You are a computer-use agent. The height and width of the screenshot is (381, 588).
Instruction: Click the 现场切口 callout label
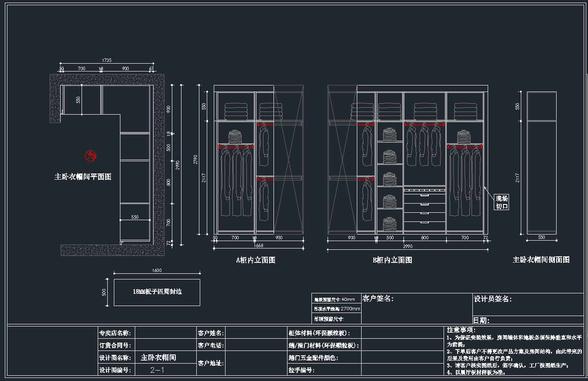click(501, 202)
